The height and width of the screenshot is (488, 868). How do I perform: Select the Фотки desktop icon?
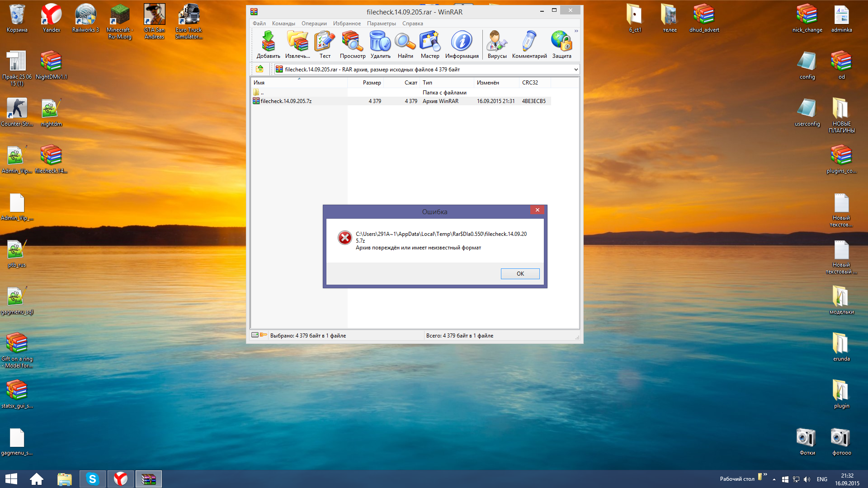point(807,441)
